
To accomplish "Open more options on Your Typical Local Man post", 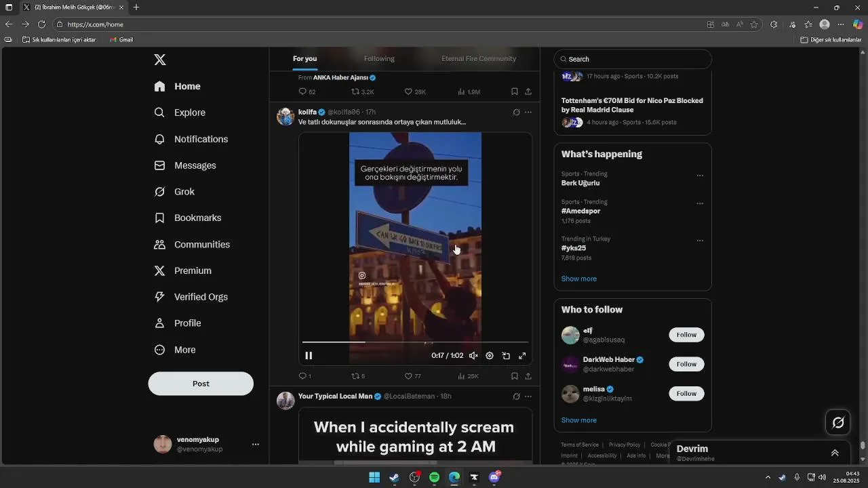I will click(528, 396).
